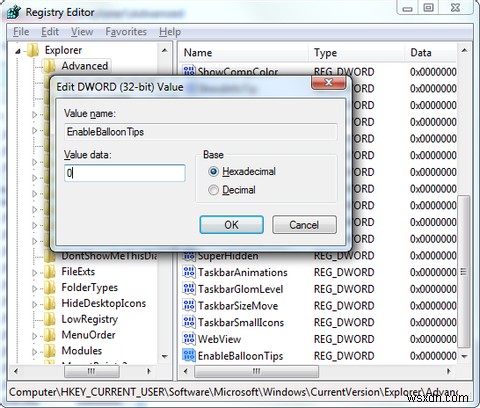The image size is (480, 408).
Task: Select the LowRegistry key in tree
Action: coord(90,319)
